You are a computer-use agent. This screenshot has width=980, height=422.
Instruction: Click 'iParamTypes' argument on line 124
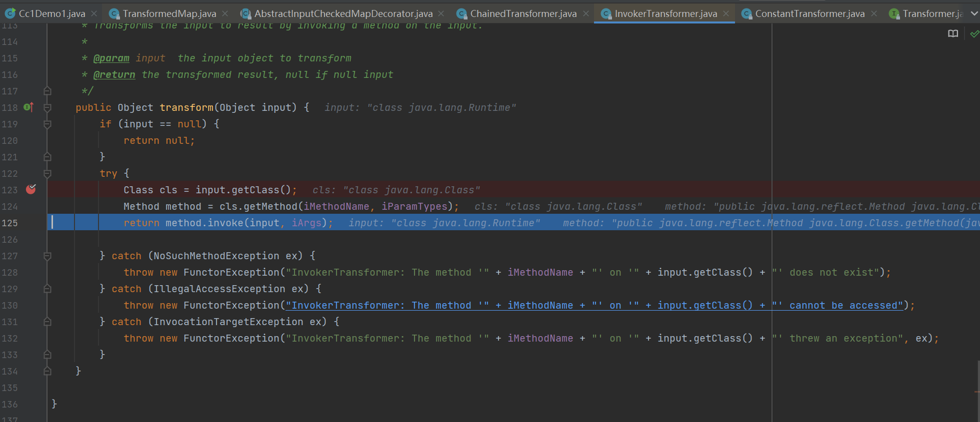[414, 206]
